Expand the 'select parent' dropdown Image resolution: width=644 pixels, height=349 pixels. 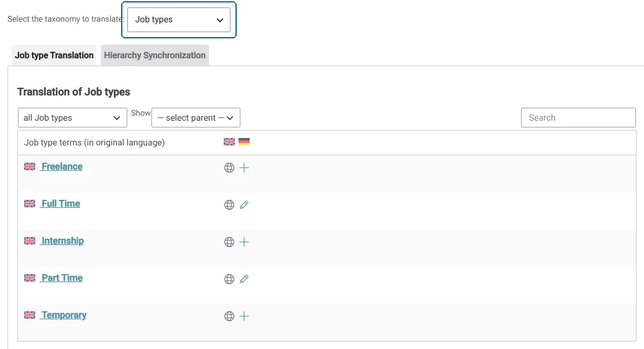pyautogui.click(x=196, y=118)
